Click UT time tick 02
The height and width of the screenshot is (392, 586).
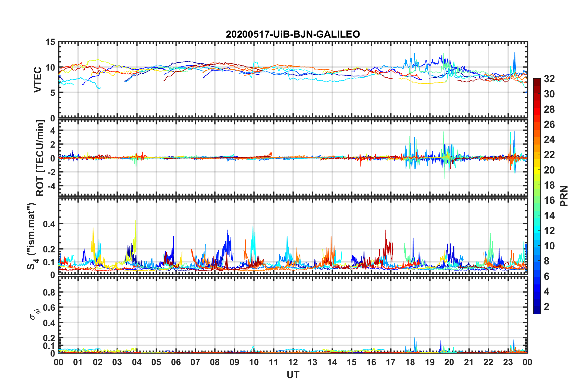[x=98, y=362]
